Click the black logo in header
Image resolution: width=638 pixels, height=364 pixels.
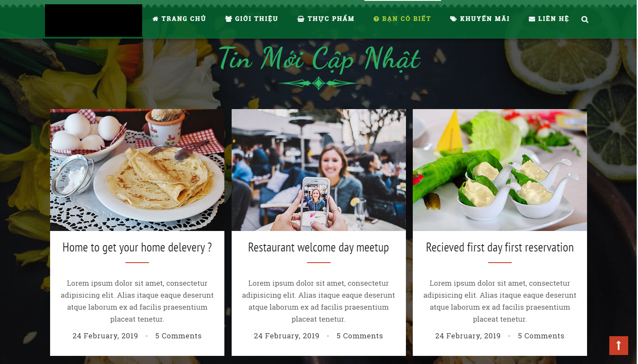pos(93,21)
